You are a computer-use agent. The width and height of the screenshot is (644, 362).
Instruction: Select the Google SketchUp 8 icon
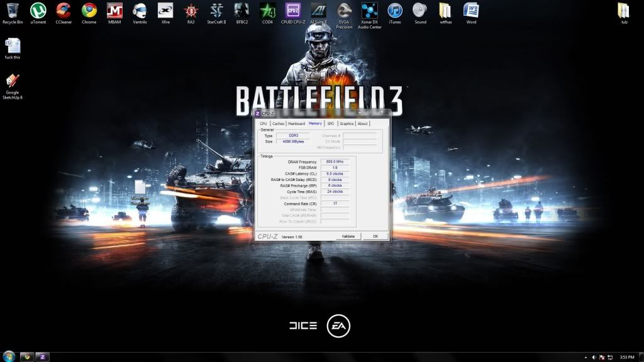click(x=13, y=86)
